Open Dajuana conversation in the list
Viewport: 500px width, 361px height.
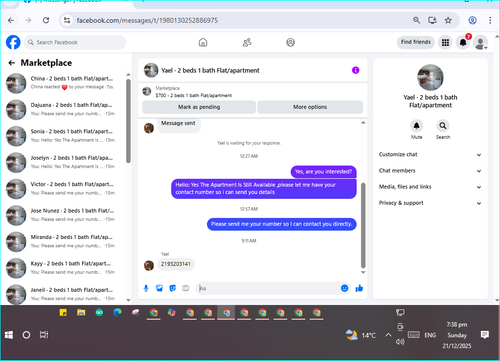63,109
